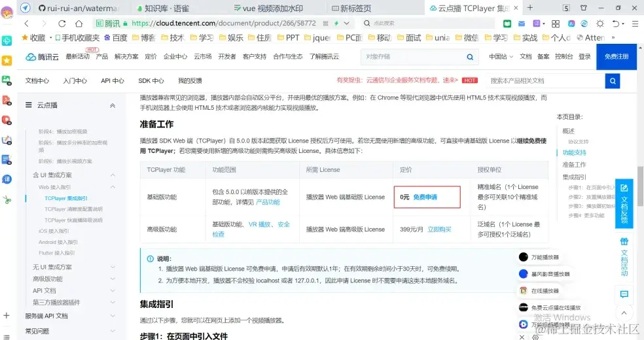The width and height of the screenshot is (644, 340).
Task: Click the browser back arrow
Action: (x=27, y=24)
